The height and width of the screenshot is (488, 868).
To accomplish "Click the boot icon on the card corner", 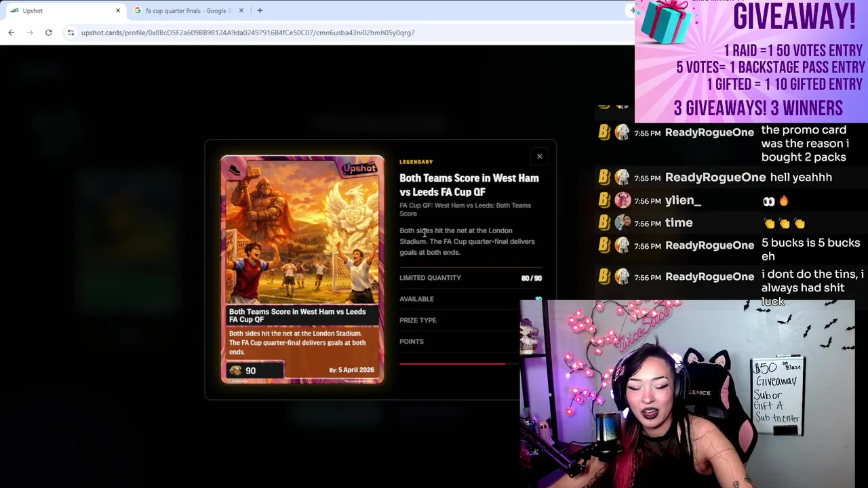I will click(x=235, y=169).
